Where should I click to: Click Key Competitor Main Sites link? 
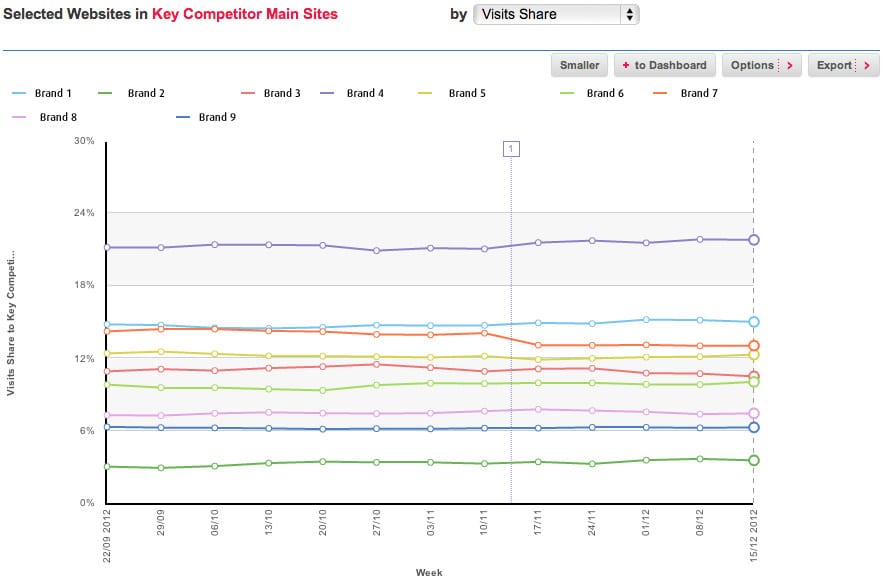[x=245, y=14]
